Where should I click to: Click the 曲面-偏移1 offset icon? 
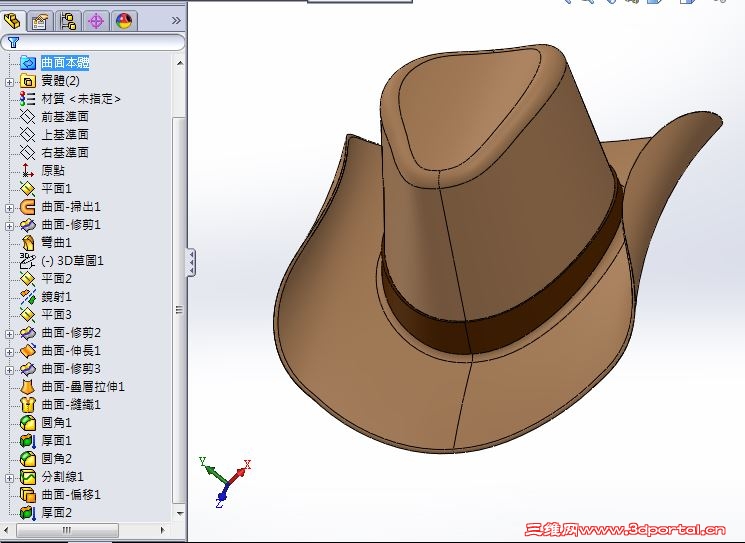(x=28, y=495)
